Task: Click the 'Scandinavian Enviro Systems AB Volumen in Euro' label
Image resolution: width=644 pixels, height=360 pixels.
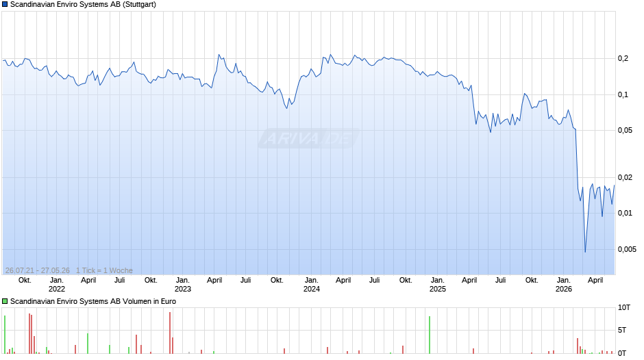Action: [92, 301]
